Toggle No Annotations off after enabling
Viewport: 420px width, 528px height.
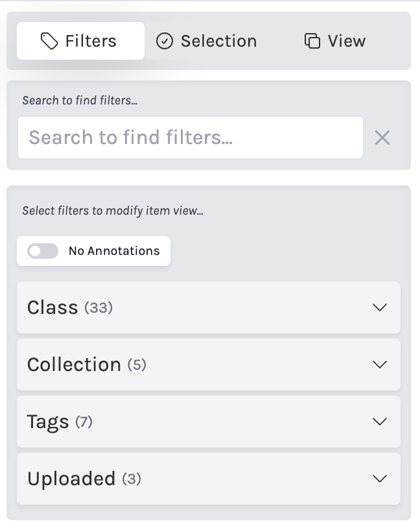42,251
